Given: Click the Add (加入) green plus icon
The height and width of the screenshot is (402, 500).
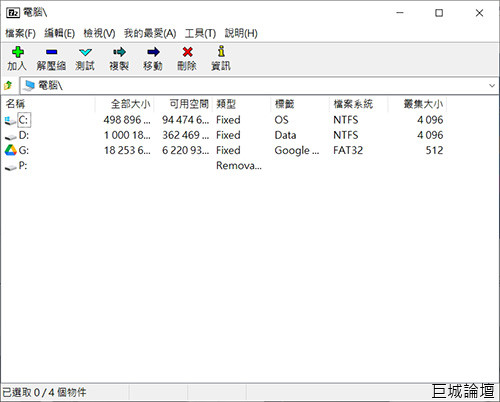Looking at the screenshot, I should [17, 52].
